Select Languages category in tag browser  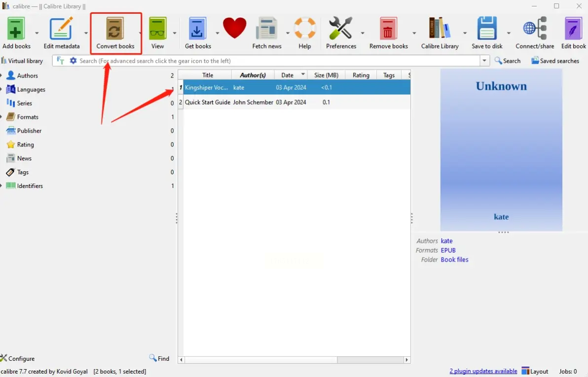[x=31, y=89]
